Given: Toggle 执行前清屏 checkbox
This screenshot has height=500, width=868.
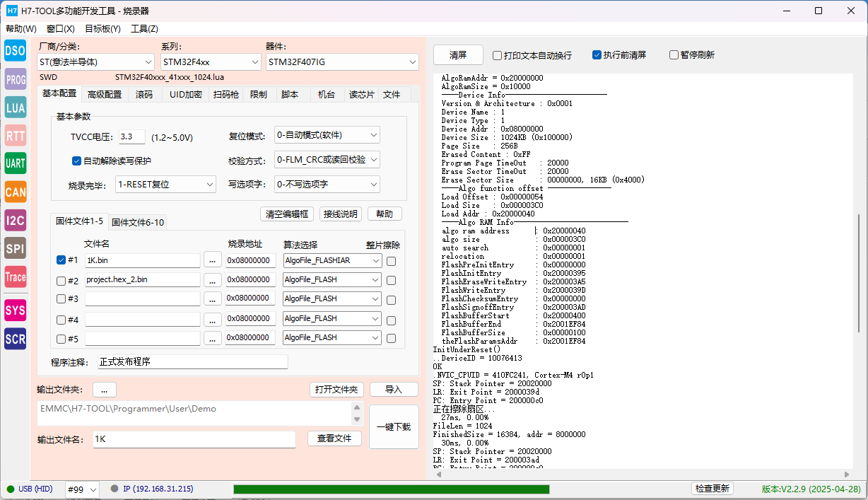Looking at the screenshot, I should (597, 55).
